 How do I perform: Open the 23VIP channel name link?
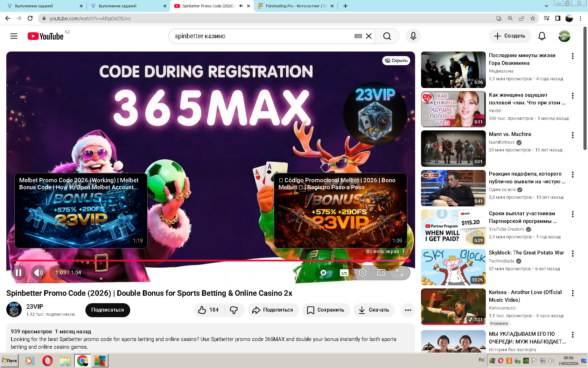[x=35, y=306]
